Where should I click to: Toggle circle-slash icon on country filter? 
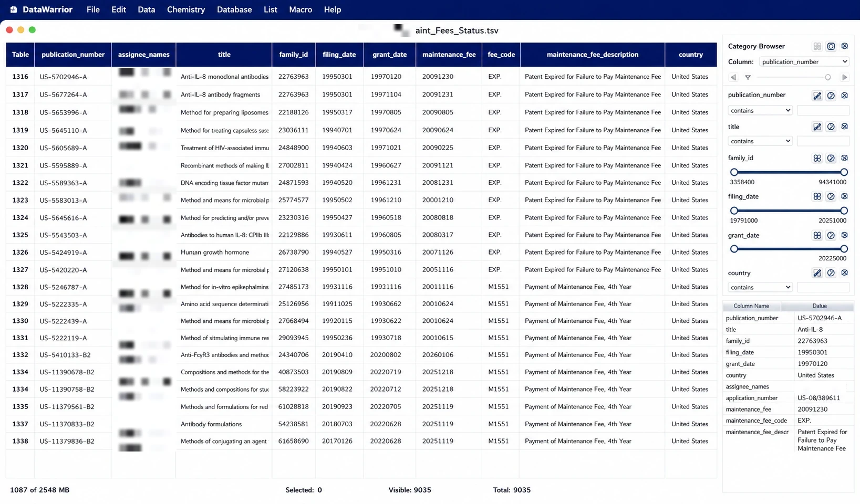[831, 273]
